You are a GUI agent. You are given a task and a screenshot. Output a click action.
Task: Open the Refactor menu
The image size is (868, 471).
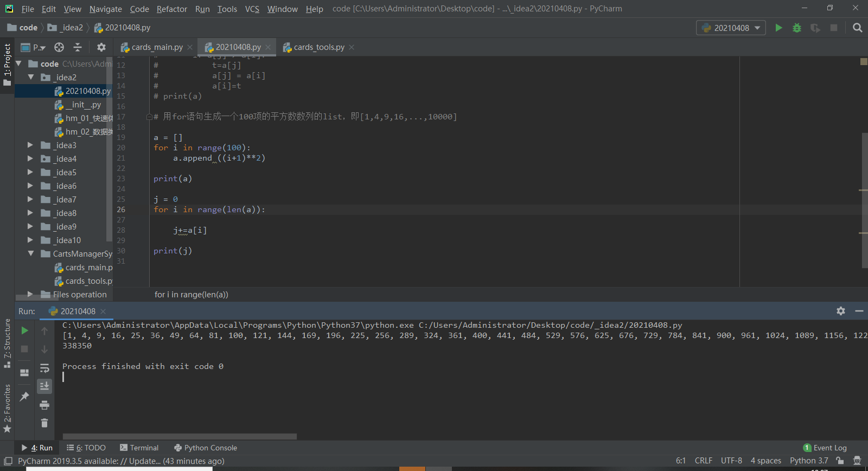pyautogui.click(x=171, y=9)
